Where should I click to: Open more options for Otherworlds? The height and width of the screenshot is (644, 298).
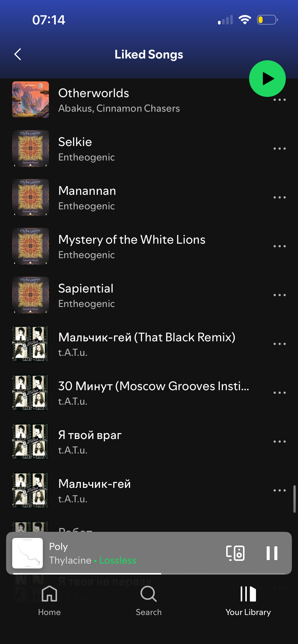click(x=279, y=100)
